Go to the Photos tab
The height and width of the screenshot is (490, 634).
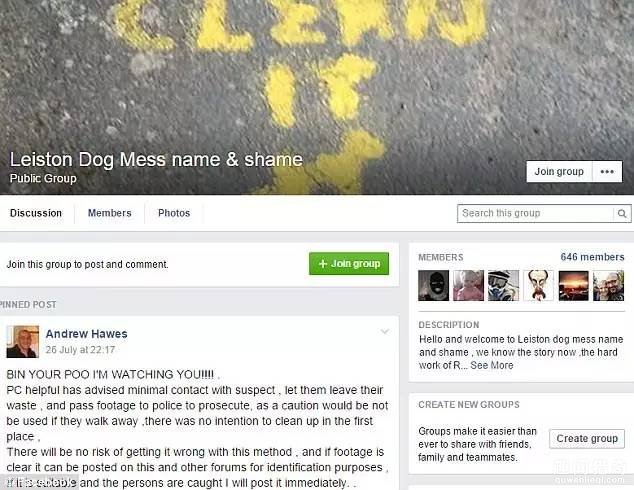[174, 213]
